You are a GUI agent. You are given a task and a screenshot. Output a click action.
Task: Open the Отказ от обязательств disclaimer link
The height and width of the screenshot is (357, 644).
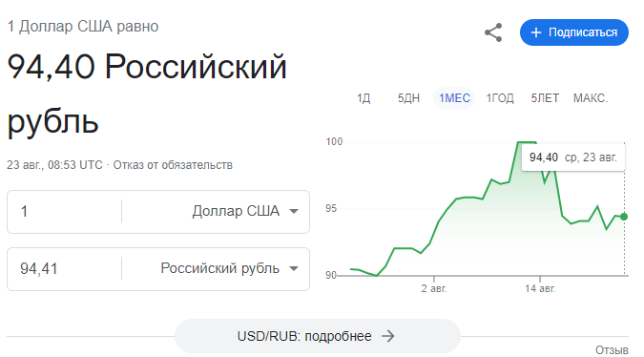173,165
